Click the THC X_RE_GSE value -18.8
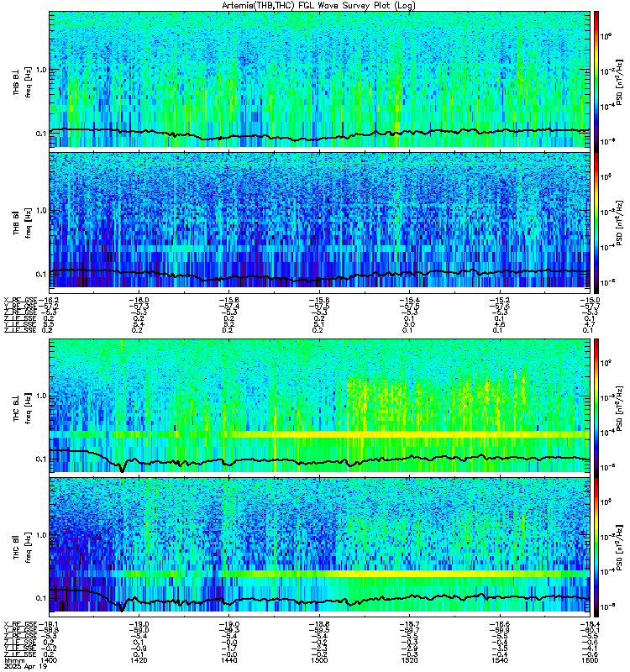Image resolution: width=630 pixels, height=672 pixels. tap(319, 624)
